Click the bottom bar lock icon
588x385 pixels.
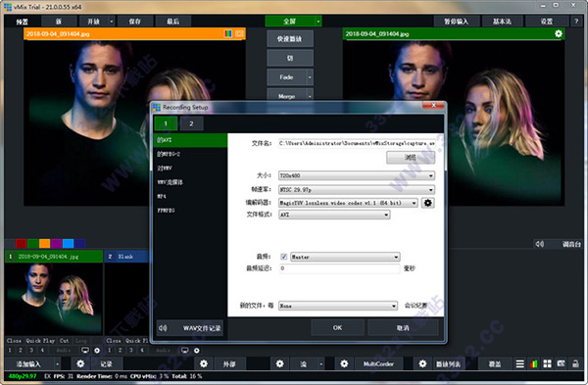point(575,363)
